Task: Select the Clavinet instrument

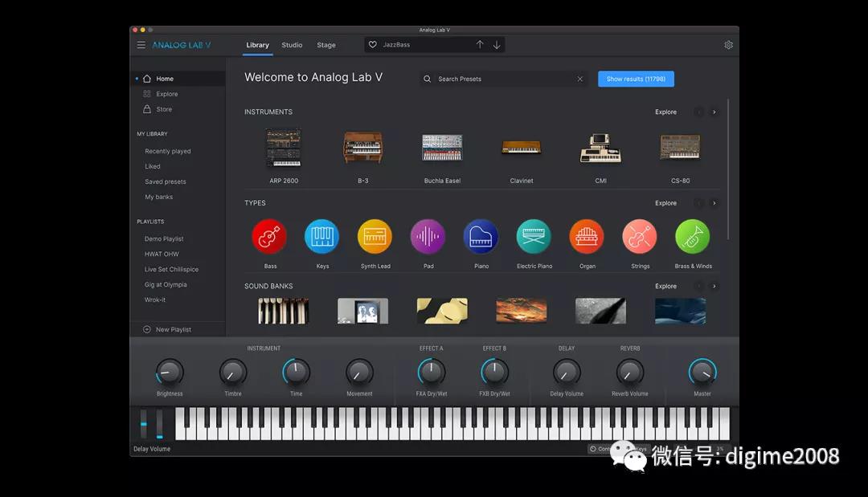Action: point(521,148)
